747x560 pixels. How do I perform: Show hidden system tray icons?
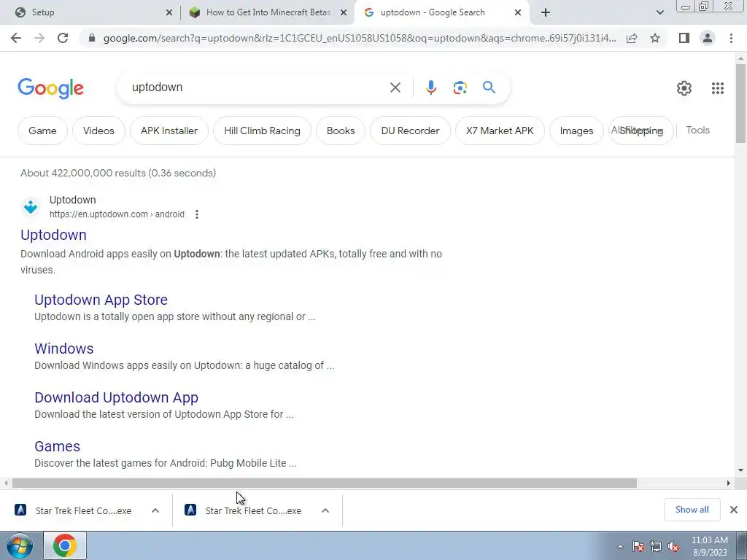(620, 547)
